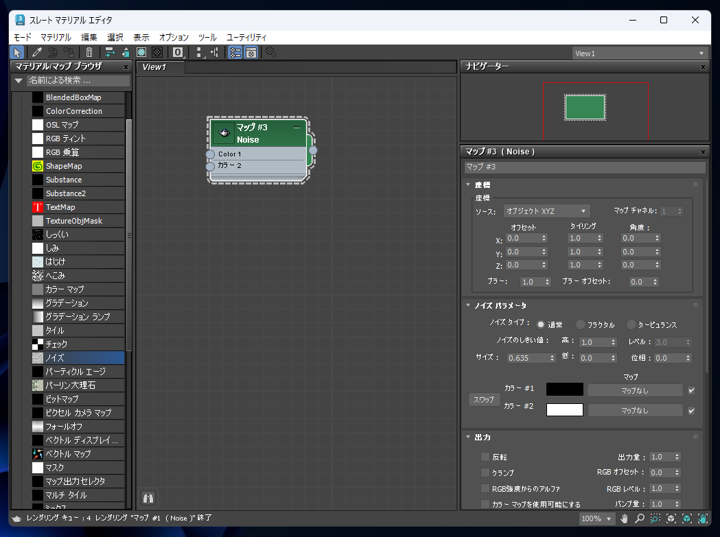
Task: Open the オプション menu
Action: (x=174, y=38)
